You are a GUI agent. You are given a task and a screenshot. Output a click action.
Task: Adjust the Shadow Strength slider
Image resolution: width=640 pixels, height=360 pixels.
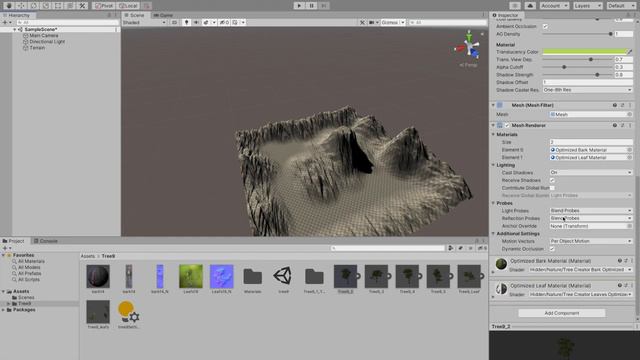click(577, 75)
